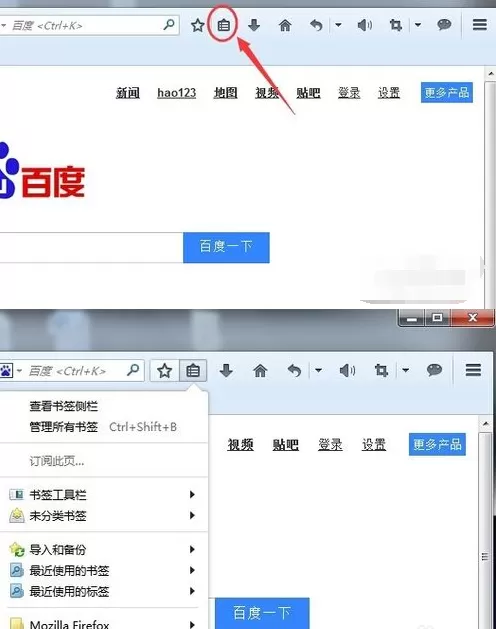The width and height of the screenshot is (496, 629).
Task: Expand undo dropdown arrow in lower window
Action: (318, 370)
